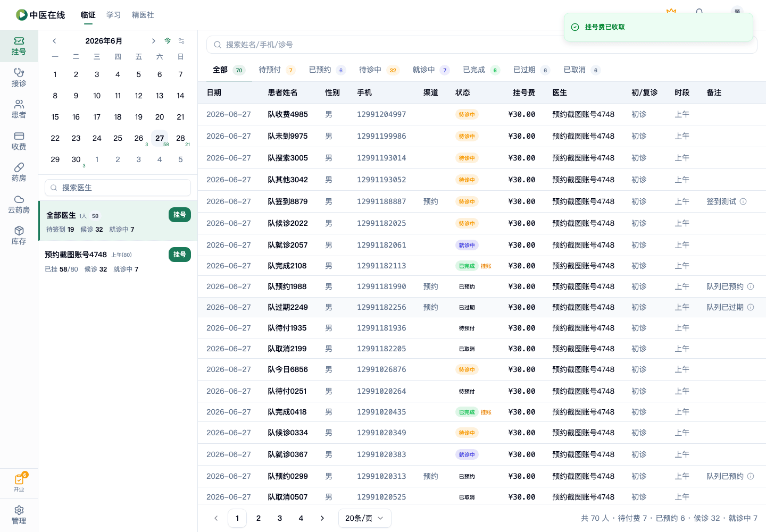This screenshot has height=532, width=766.
Task: Focus the 搜索医生 input field
Action: 118,188
